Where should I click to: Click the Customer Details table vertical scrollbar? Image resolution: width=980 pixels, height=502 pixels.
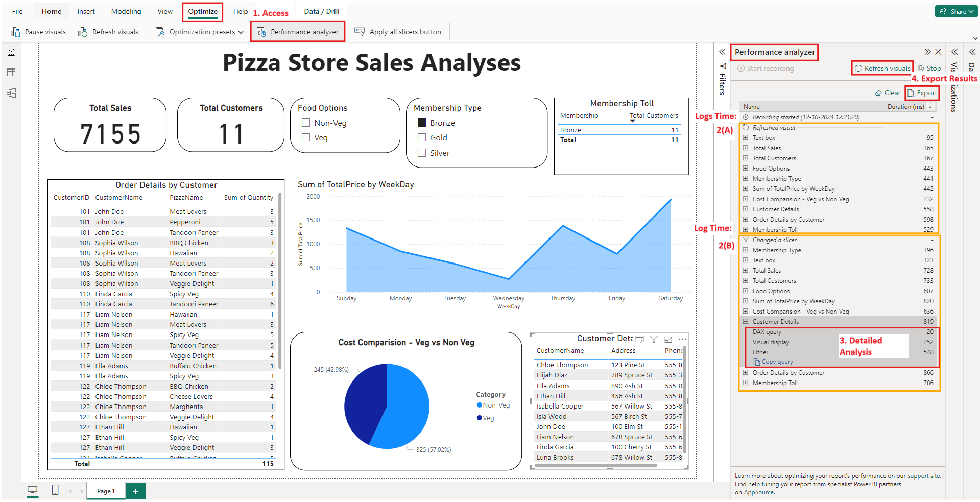click(685, 398)
